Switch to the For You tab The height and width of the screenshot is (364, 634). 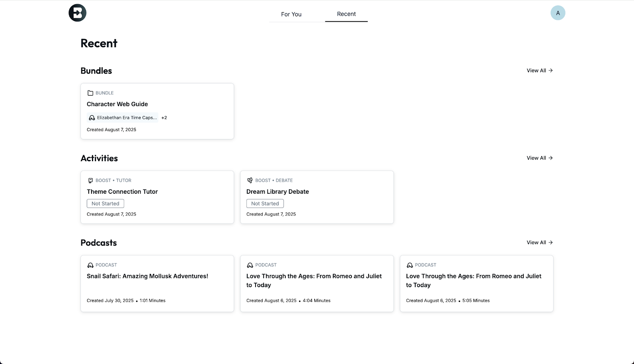click(291, 14)
